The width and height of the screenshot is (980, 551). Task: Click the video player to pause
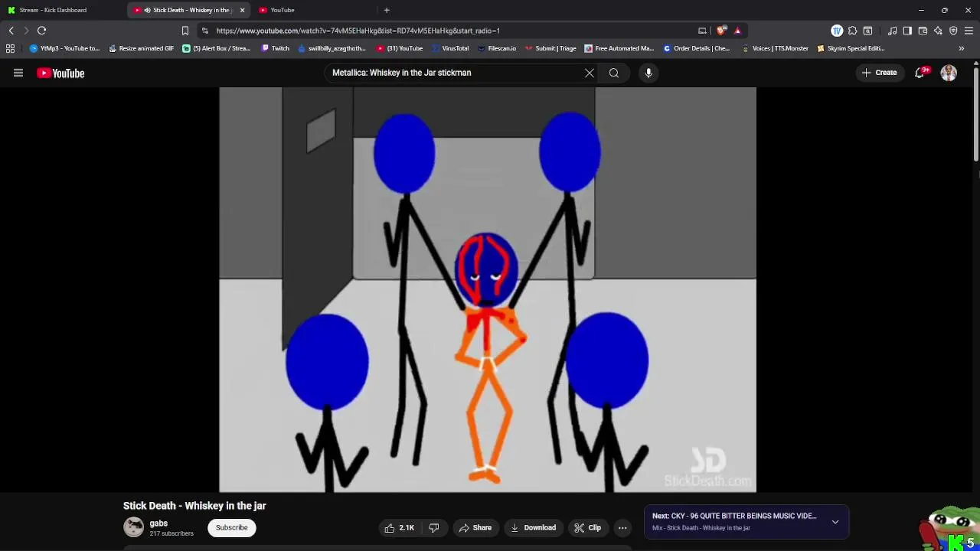[x=488, y=289]
